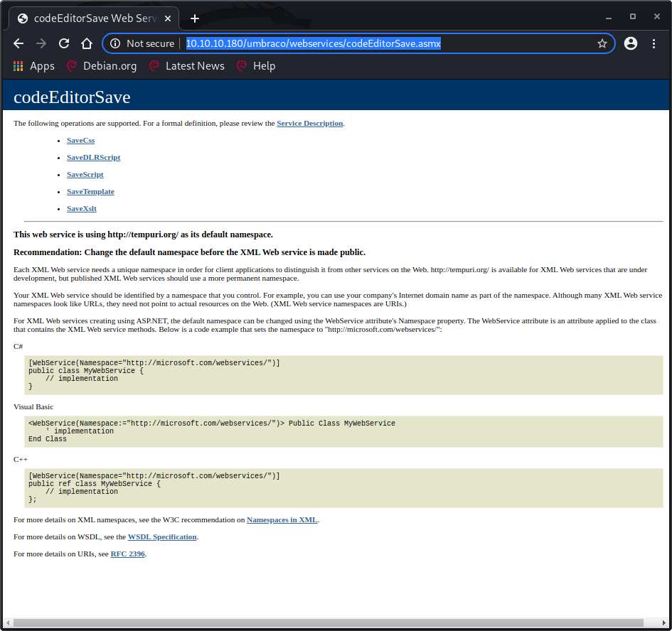Click the horizontal scrollbar at page bottom
The width and height of the screenshot is (672, 631).
click(334, 623)
